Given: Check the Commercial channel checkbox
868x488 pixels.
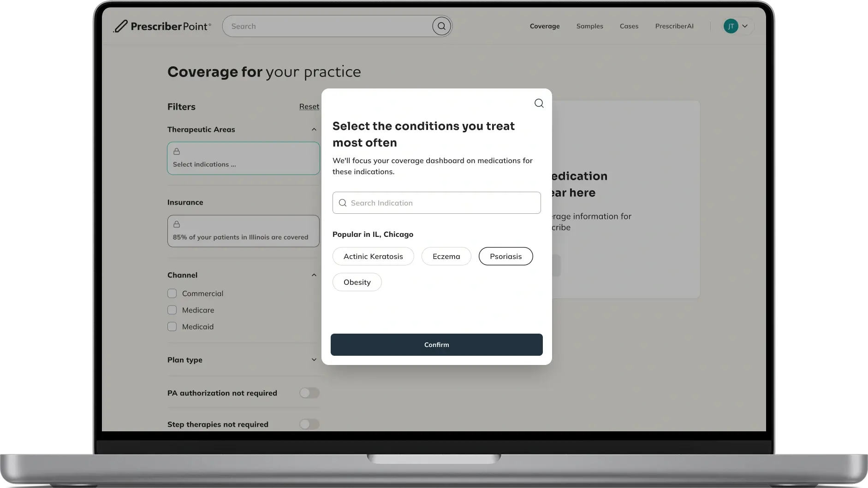Looking at the screenshot, I should [172, 294].
